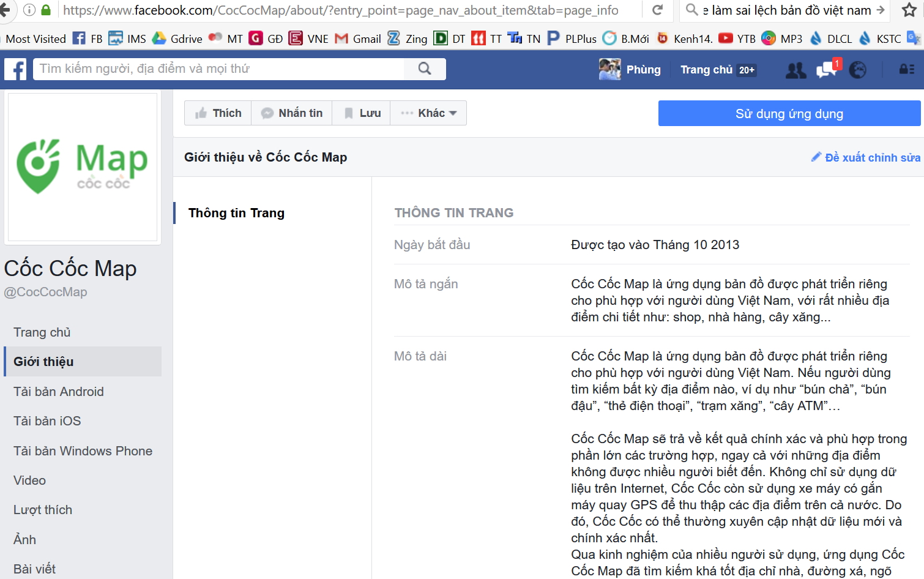
Task: Click the site info icon in the address bar
Action: click(29, 10)
